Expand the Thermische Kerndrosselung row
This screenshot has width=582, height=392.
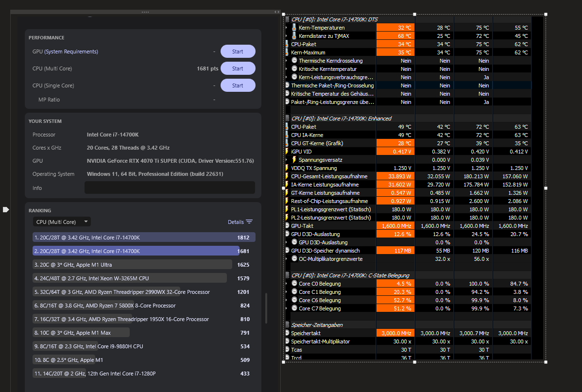(286, 61)
